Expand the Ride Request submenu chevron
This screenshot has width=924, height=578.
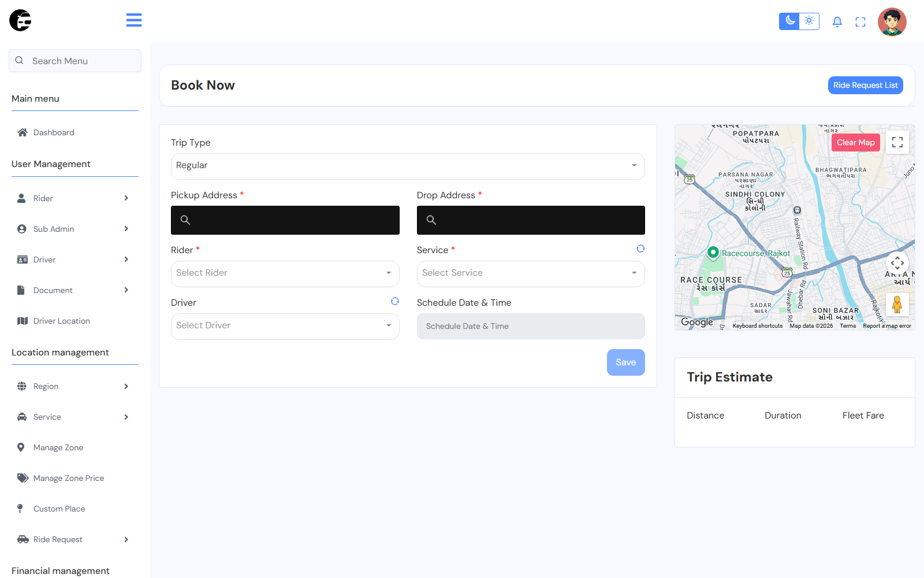click(126, 539)
